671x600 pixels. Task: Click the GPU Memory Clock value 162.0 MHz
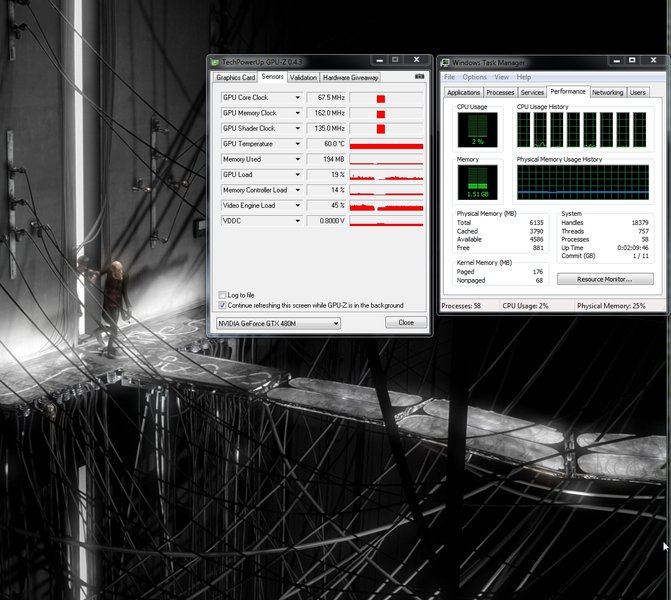tap(327, 113)
